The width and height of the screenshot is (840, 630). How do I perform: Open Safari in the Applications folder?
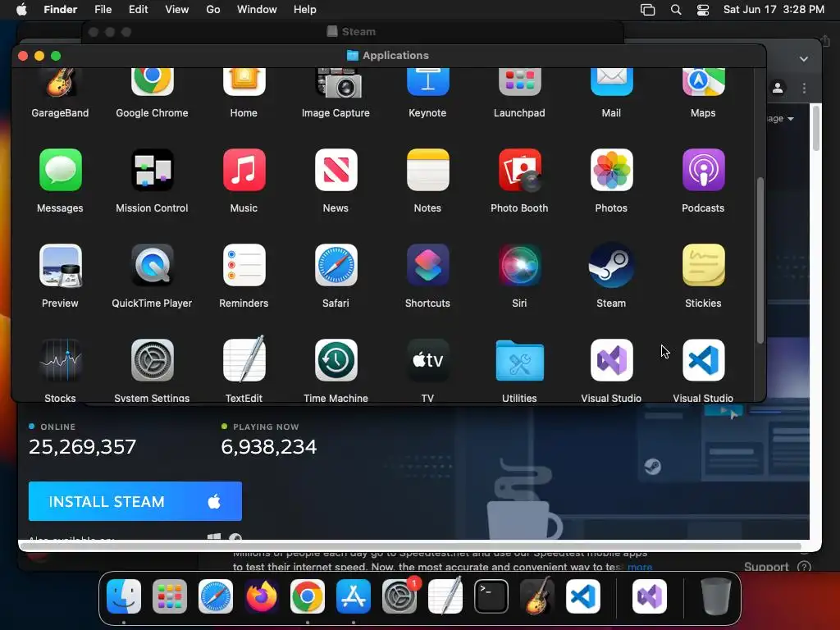pyautogui.click(x=336, y=265)
